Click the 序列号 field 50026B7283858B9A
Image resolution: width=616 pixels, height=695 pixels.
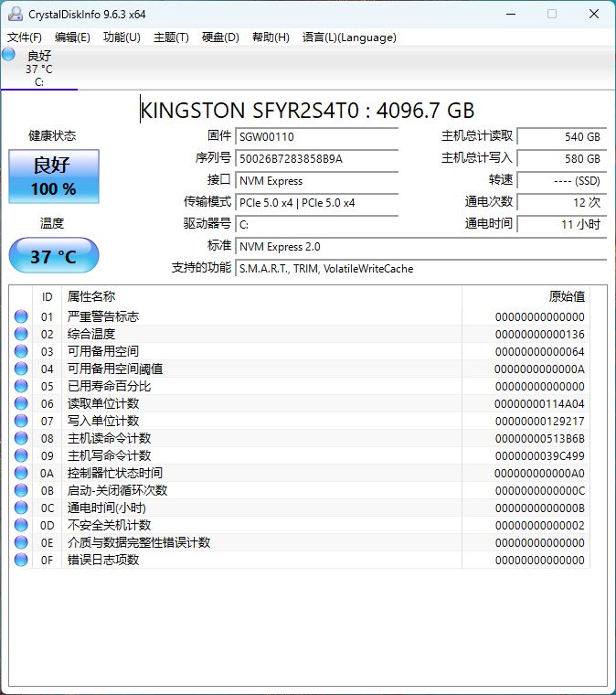pos(316,159)
